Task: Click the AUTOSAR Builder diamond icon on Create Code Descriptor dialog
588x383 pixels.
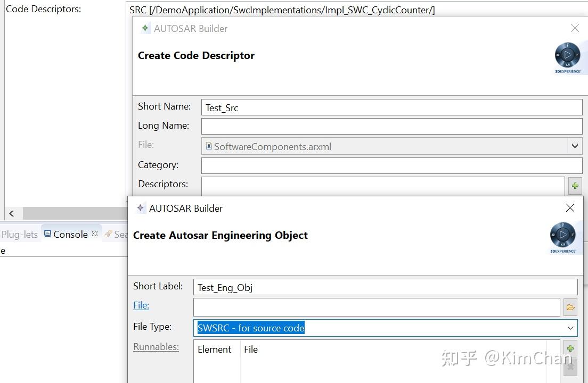Action: [x=145, y=28]
